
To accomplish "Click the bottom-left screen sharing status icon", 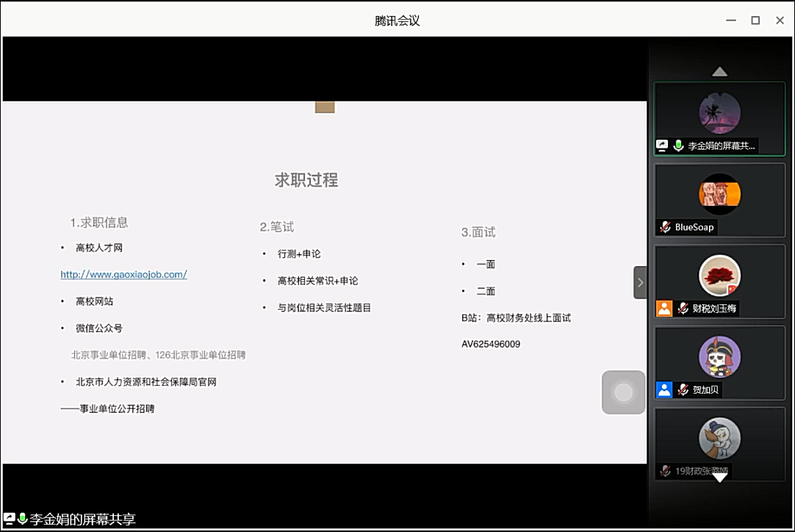I will (10, 519).
